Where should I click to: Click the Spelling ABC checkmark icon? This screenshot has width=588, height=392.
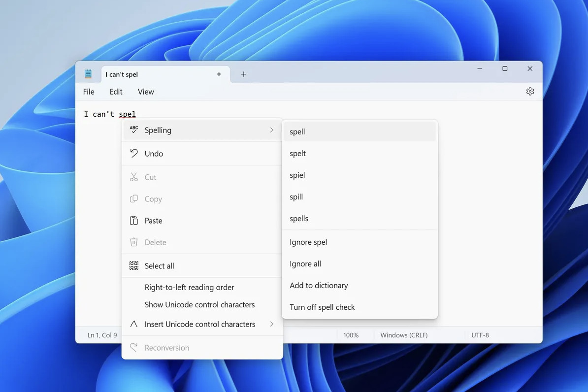point(134,130)
